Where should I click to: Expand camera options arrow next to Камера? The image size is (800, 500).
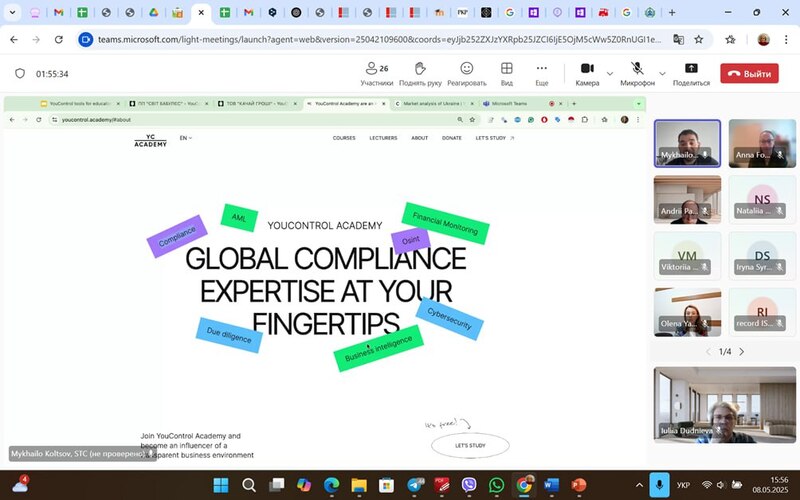click(610, 74)
